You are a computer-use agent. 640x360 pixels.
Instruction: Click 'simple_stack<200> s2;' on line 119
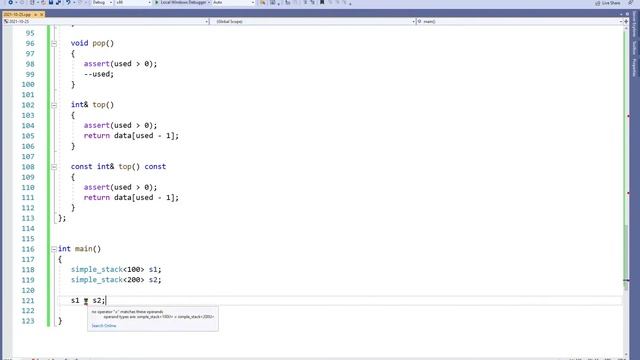tap(116, 280)
